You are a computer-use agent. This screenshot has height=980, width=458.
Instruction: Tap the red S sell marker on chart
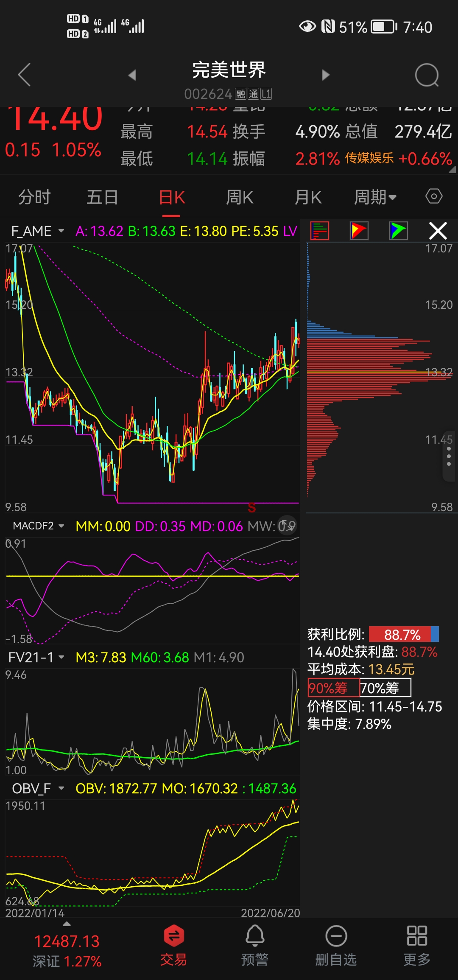point(251,507)
